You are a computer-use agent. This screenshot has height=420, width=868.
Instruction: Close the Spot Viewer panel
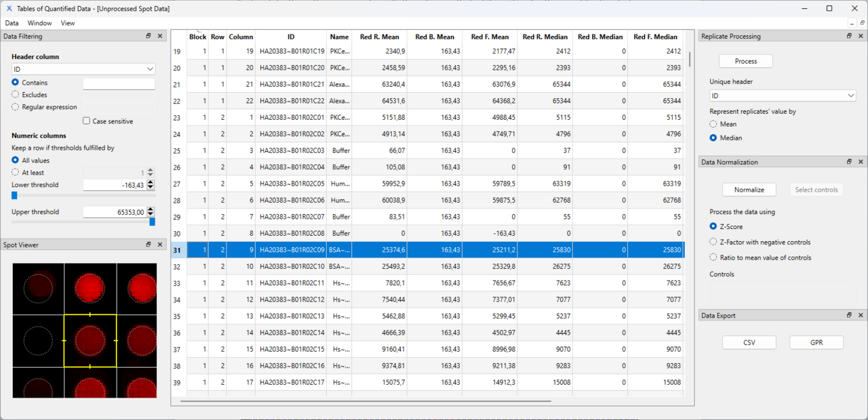pyautogui.click(x=160, y=245)
